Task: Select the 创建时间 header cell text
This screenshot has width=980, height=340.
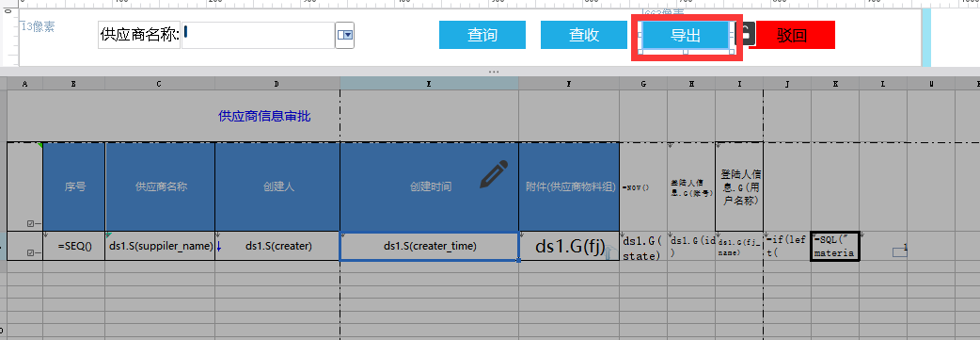Action: click(x=430, y=186)
